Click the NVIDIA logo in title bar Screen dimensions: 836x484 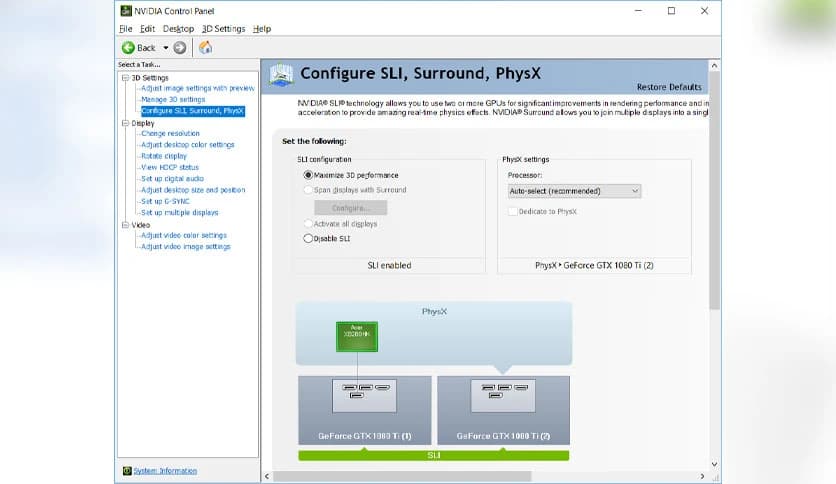125,10
